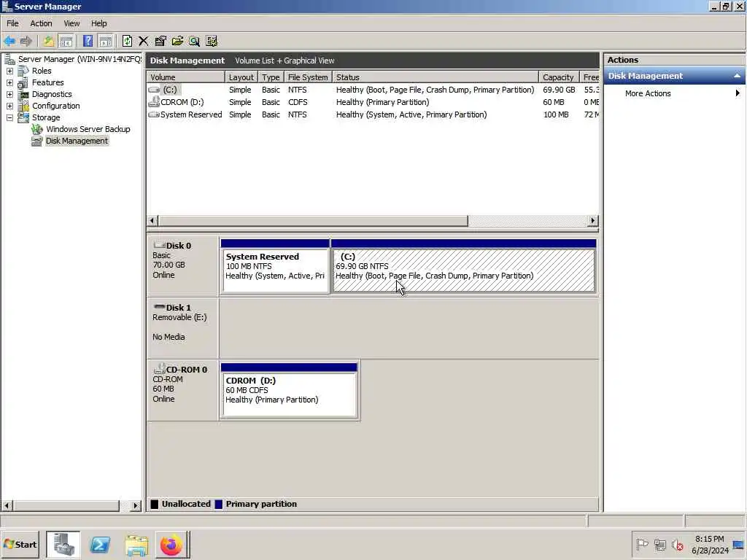Collapse the Storage node

9,117
